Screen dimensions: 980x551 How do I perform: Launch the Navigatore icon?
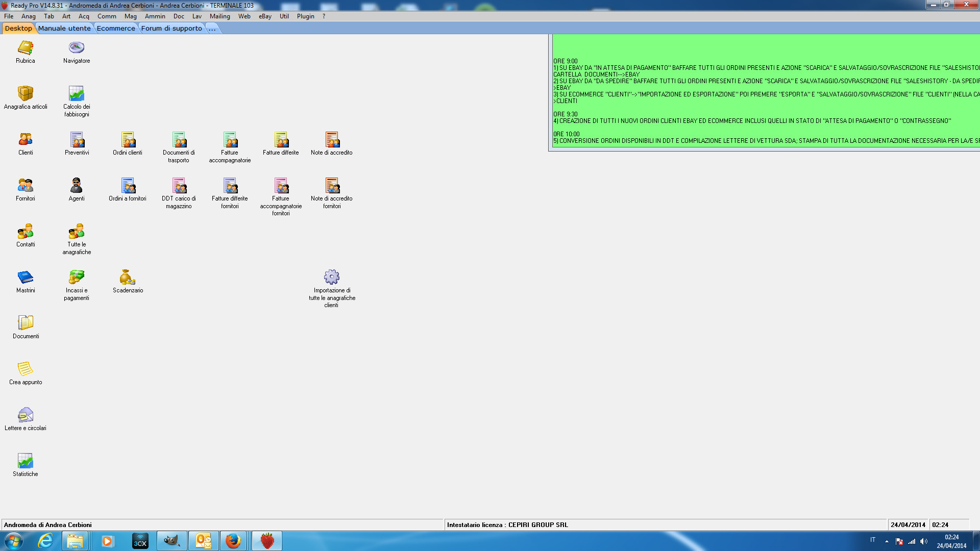(x=77, y=48)
